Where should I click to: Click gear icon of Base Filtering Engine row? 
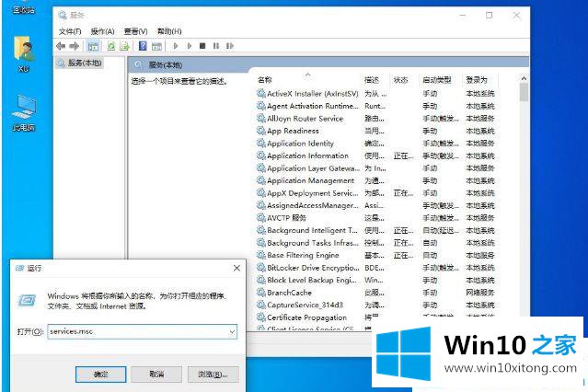coord(261,255)
